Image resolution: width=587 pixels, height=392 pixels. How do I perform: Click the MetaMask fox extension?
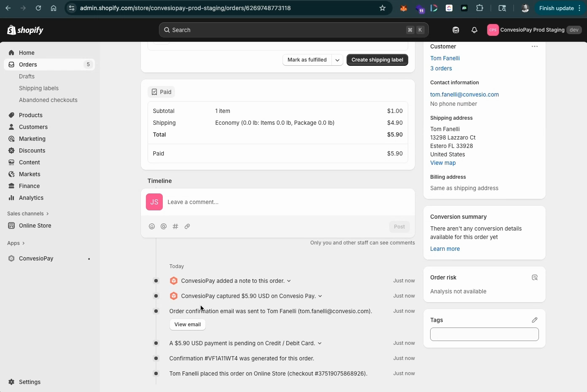coord(404,8)
